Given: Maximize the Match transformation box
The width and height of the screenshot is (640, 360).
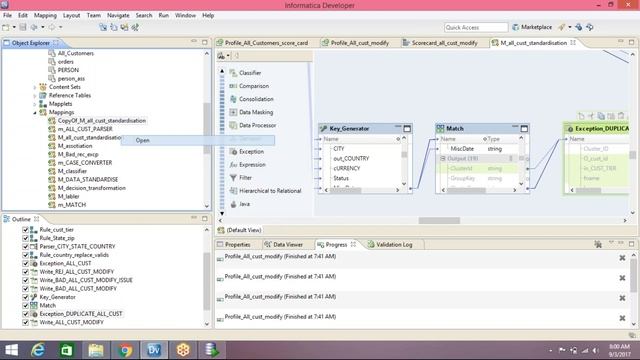Looking at the screenshot, I should click(524, 129).
